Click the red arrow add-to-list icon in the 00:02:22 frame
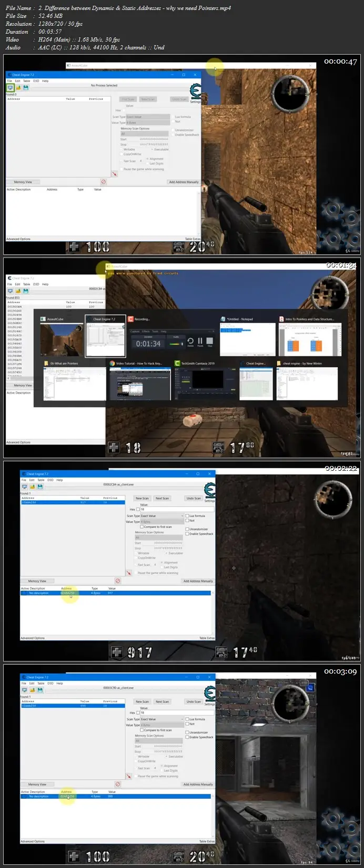 point(128,573)
